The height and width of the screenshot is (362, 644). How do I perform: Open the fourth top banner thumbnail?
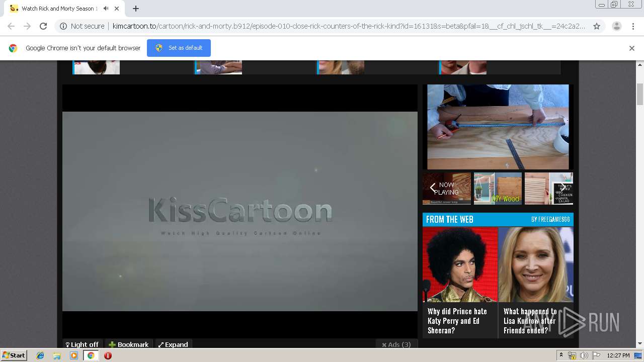(463, 67)
